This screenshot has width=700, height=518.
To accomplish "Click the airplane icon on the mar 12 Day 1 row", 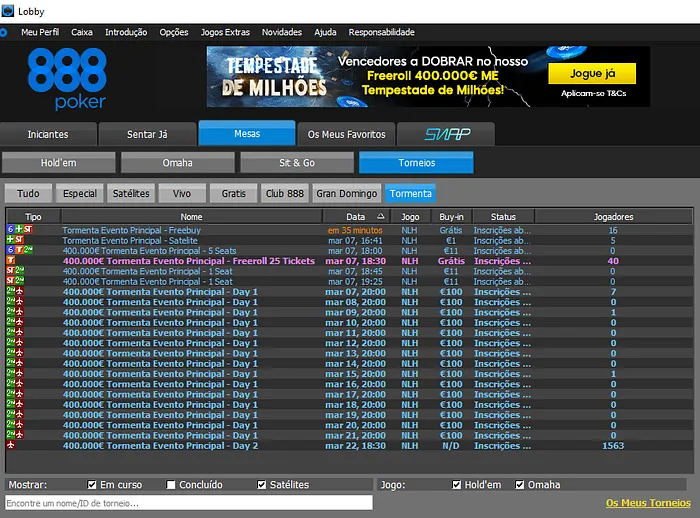I will click(x=19, y=342).
